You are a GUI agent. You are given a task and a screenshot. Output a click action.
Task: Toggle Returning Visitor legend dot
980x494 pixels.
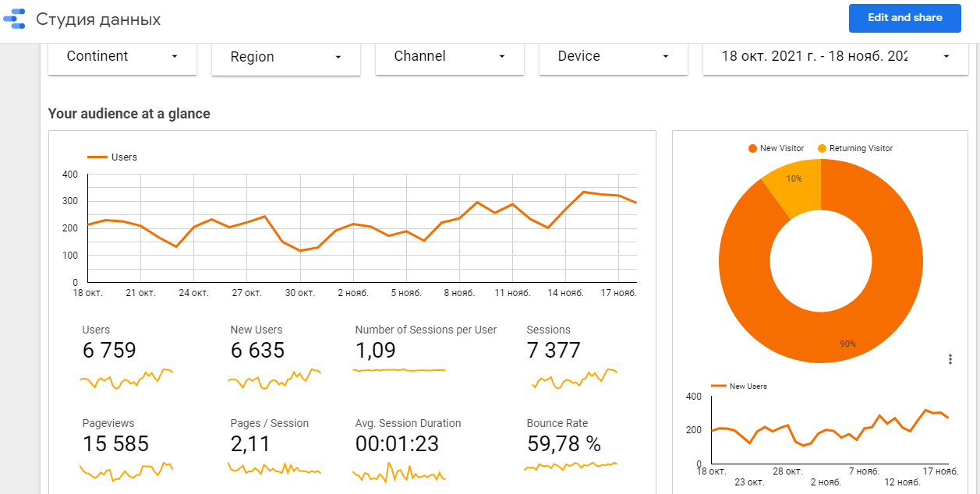click(x=822, y=149)
